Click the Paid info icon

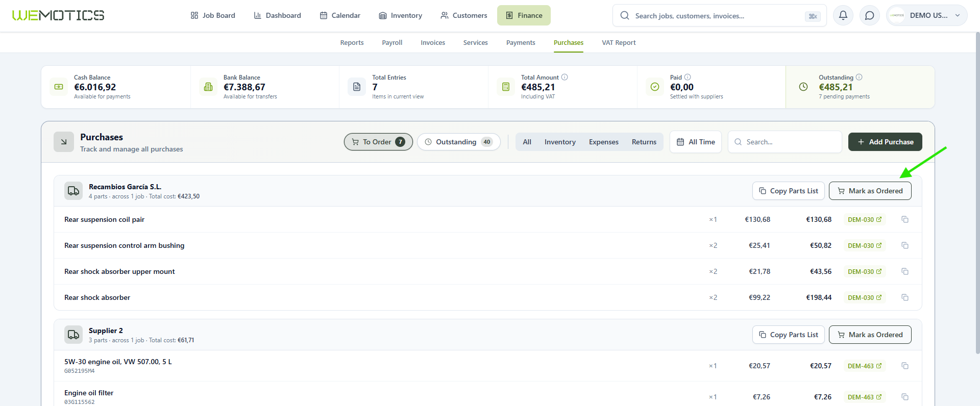(688, 77)
